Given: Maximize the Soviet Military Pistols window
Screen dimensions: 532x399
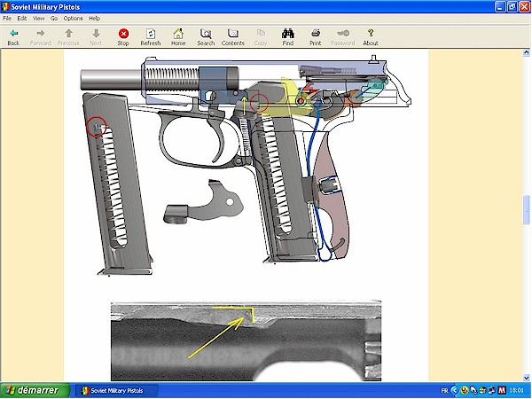Looking at the screenshot, I should [x=512, y=7].
